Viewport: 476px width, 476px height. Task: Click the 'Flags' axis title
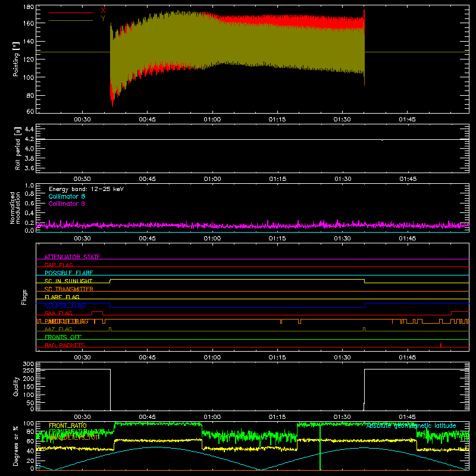click(x=24, y=297)
